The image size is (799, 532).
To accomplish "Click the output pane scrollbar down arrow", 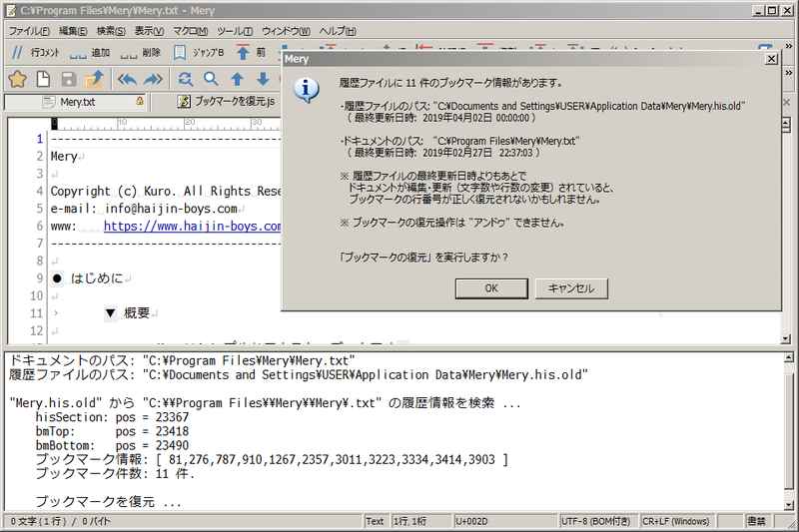I will (788, 504).
